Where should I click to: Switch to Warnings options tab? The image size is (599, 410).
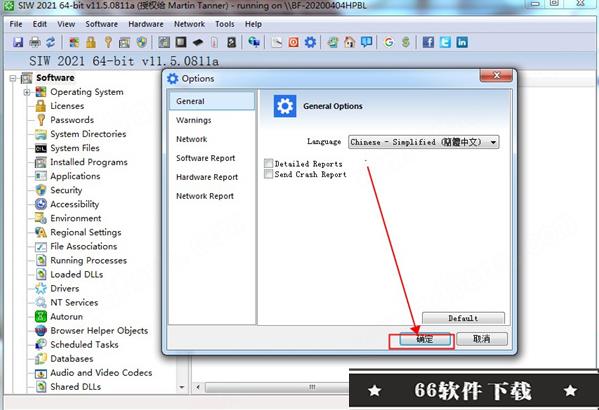194,120
